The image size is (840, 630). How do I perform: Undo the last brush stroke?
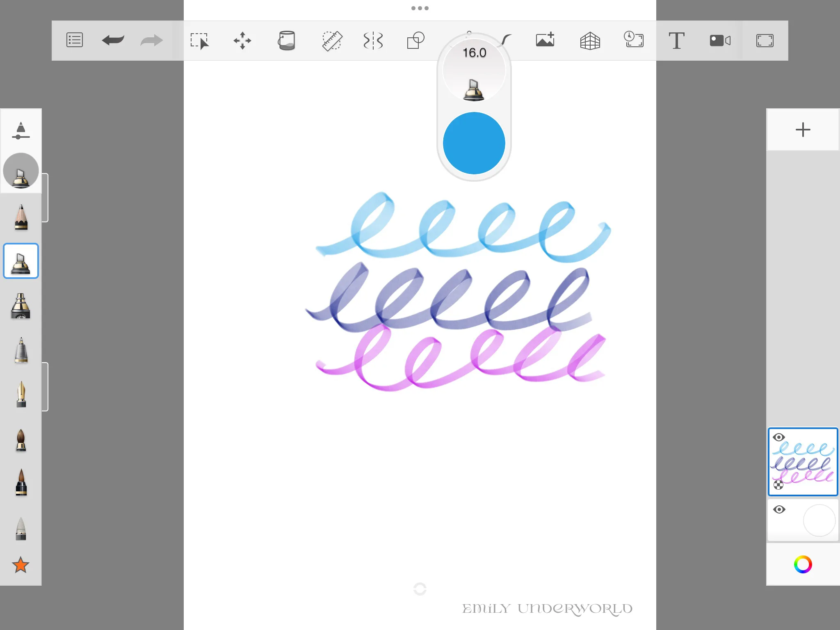tap(113, 40)
